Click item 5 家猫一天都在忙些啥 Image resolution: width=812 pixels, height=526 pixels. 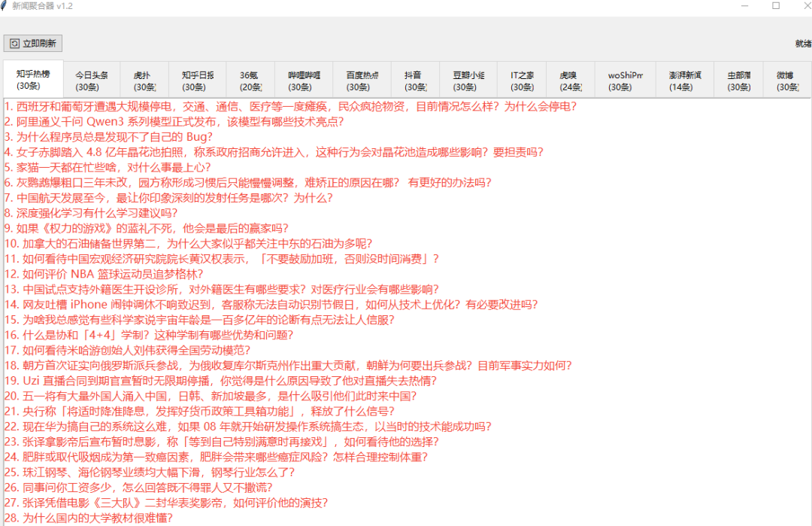(108, 167)
